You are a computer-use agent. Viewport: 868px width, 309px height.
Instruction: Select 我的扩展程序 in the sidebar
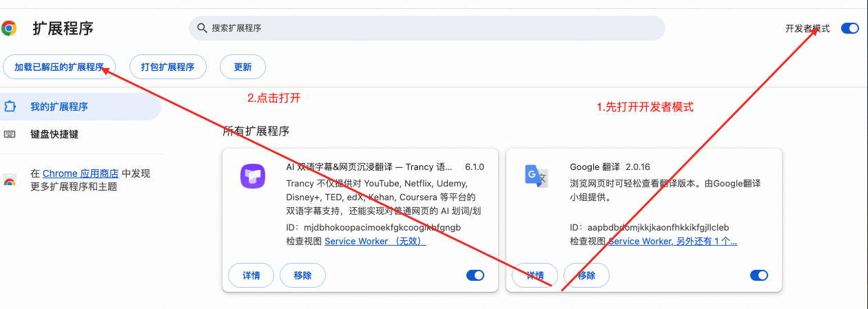point(59,107)
